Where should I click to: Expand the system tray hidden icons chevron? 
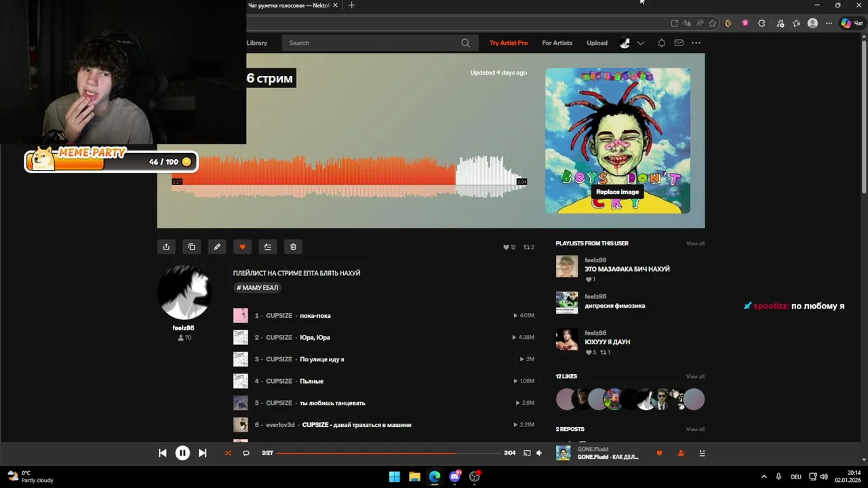tap(765, 476)
